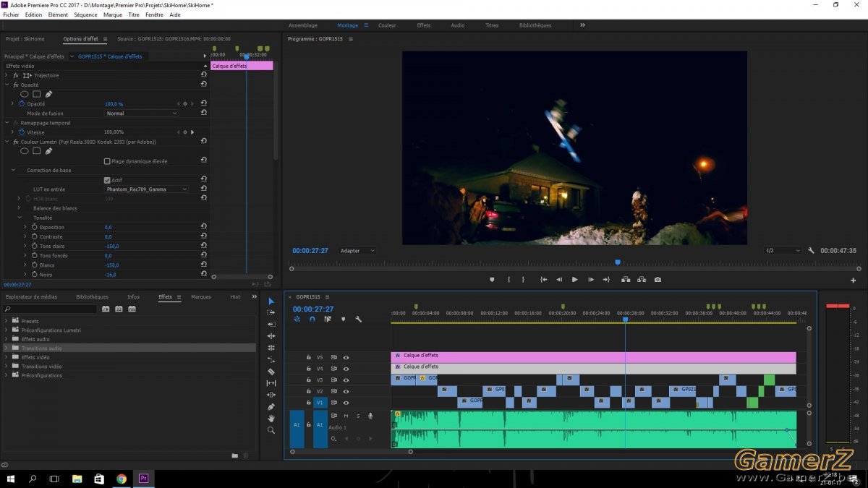Screen dimensions: 868x488
Task: Open the Fichier menu
Action: pyautogui.click(x=11, y=14)
